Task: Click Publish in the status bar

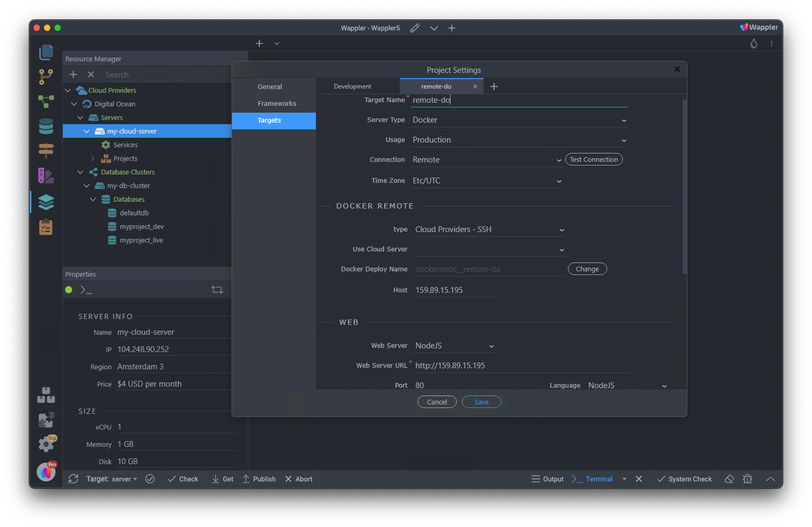Action: (259, 479)
